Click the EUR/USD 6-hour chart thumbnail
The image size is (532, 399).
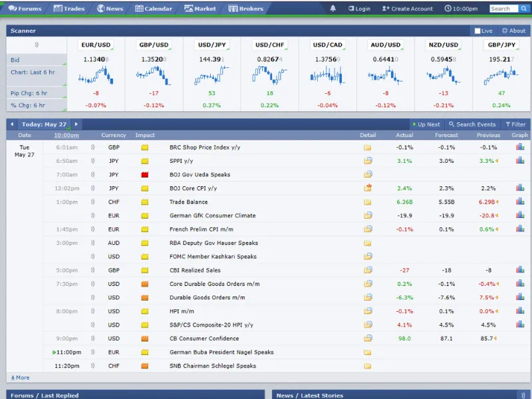pyautogui.click(x=96, y=75)
